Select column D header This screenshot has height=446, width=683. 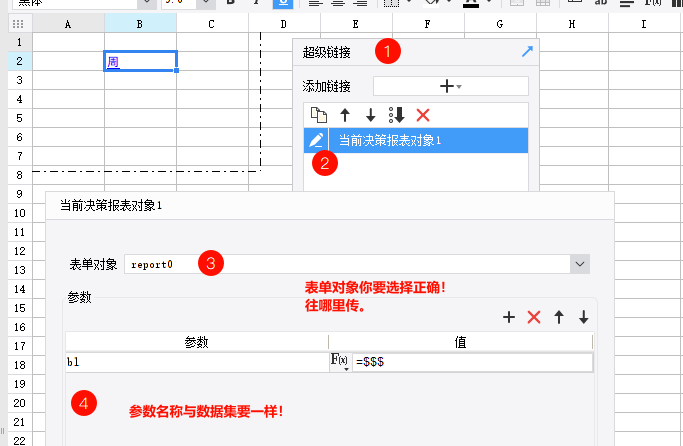[x=284, y=24]
